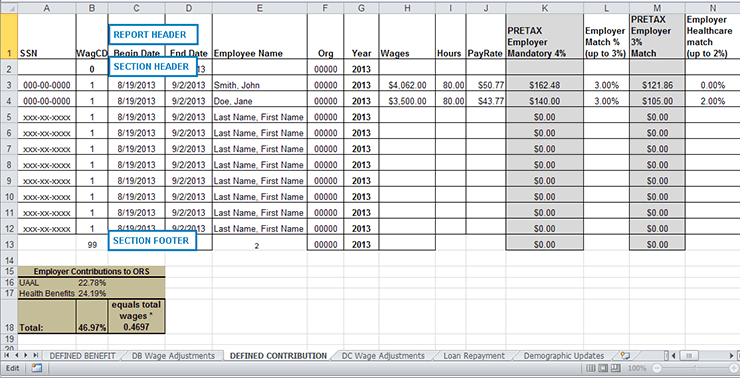This screenshot has width=740, height=378.
Task: Open the DEFINED BENEFIT sheet tab
Action: 83,356
